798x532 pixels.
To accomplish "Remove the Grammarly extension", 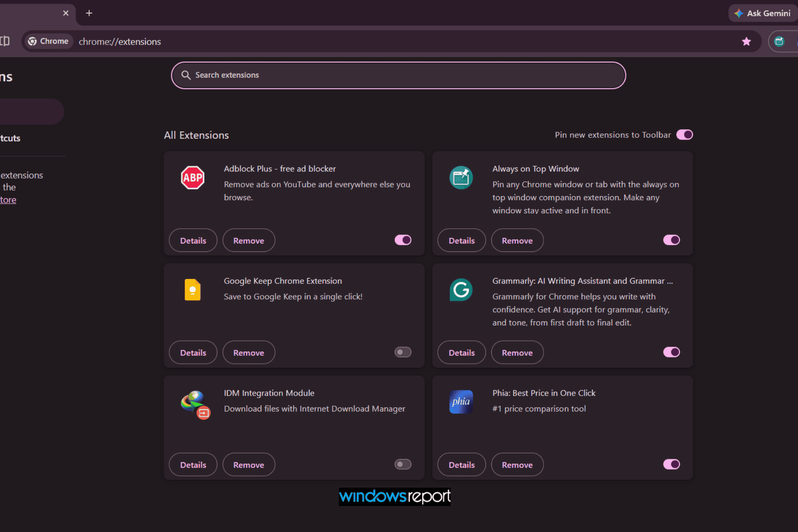I will [x=517, y=353].
